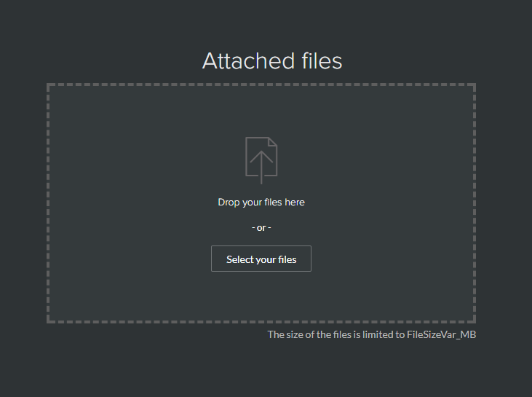Click the top dashed border of drop zone
The height and width of the screenshot is (397, 532).
point(261,84)
